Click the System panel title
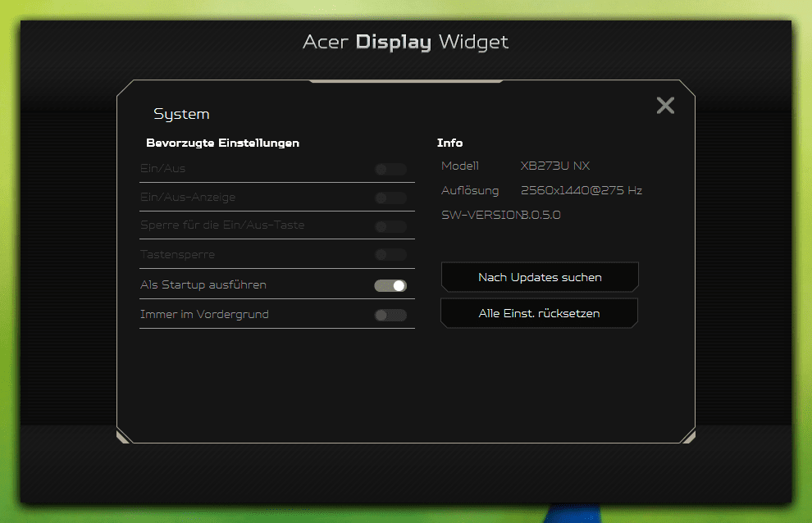The height and width of the screenshot is (523, 812). click(x=181, y=115)
